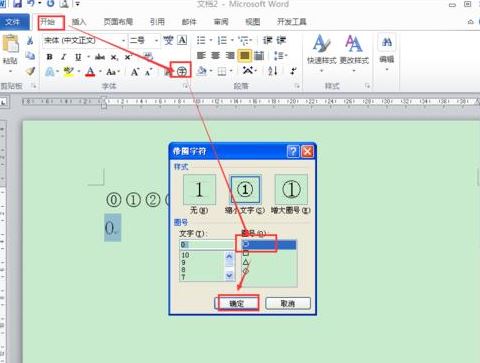Viewport: 480px width, 363px height.
Task: Click the Asian Layout icon
Action: [248, 70]
